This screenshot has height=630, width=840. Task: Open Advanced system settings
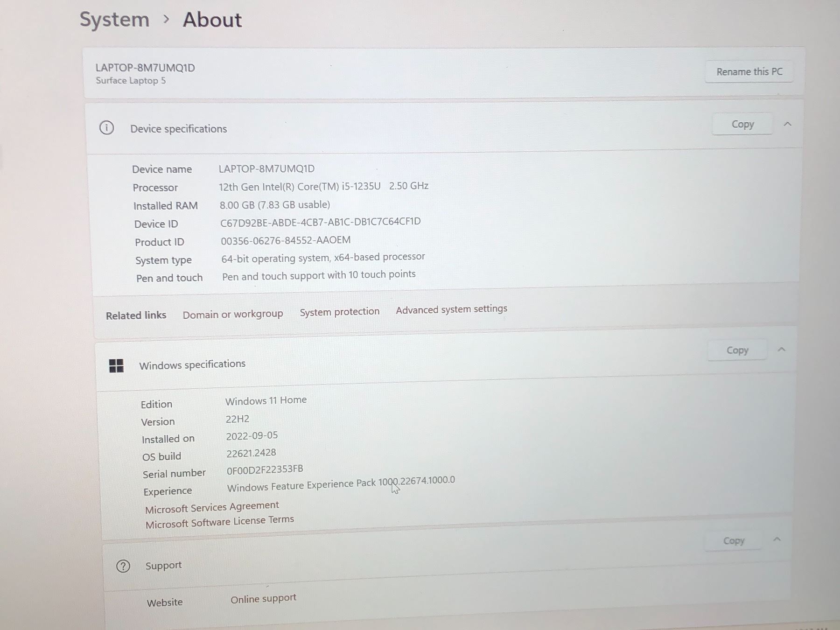point(451,309)
